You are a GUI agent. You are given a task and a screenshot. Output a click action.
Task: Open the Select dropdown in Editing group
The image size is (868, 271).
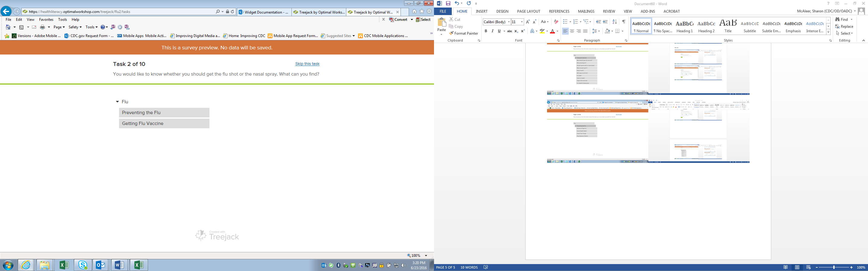point(844,33)
